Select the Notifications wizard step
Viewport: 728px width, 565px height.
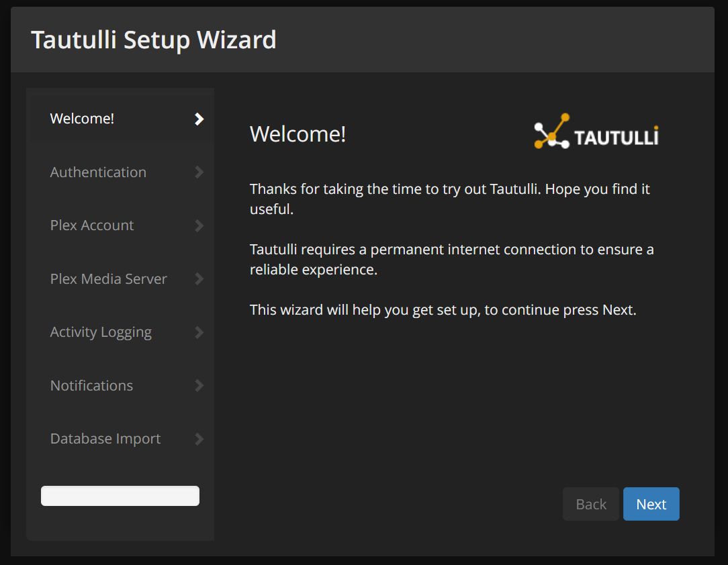(x=91, y=385)
